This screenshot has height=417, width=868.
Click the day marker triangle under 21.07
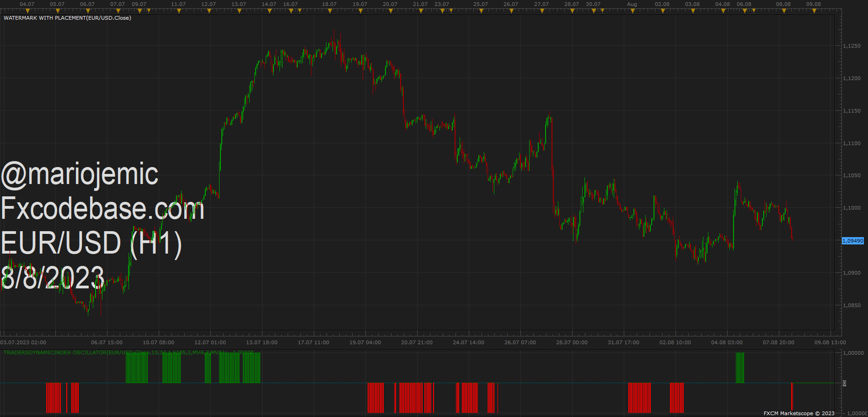click(x=421, y=11)
